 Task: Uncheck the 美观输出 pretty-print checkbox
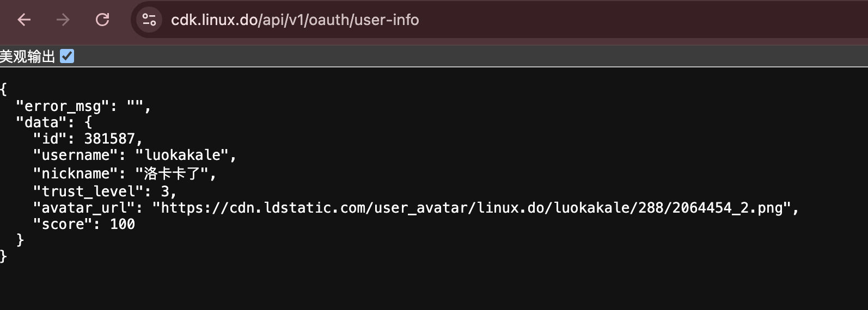click(x=67, y=56)
